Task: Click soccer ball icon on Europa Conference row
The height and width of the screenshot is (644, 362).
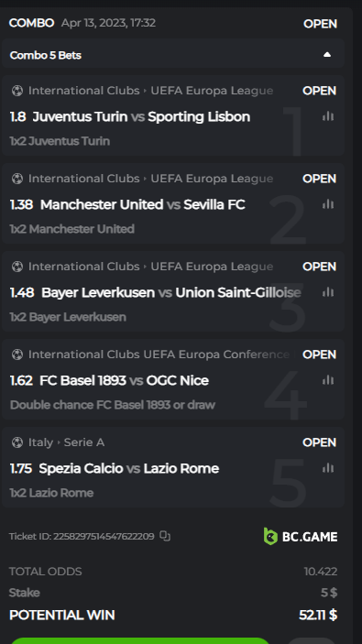Action: [17, 355]
